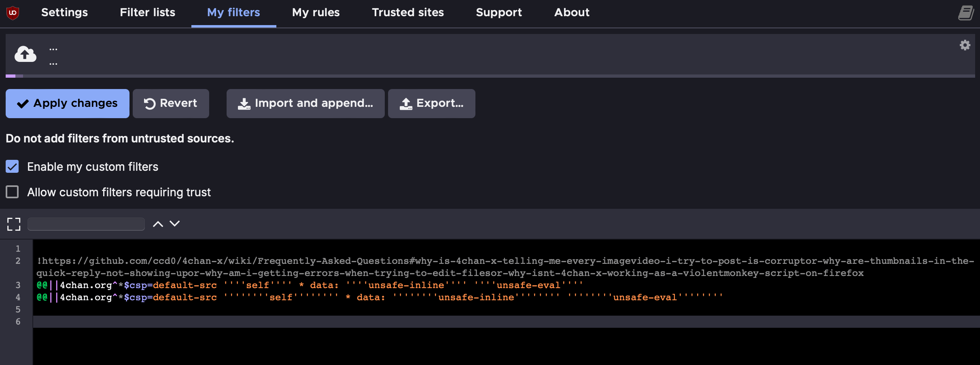Open the documentation book icon
Screen dimensions: 980x365
point(965,13)
